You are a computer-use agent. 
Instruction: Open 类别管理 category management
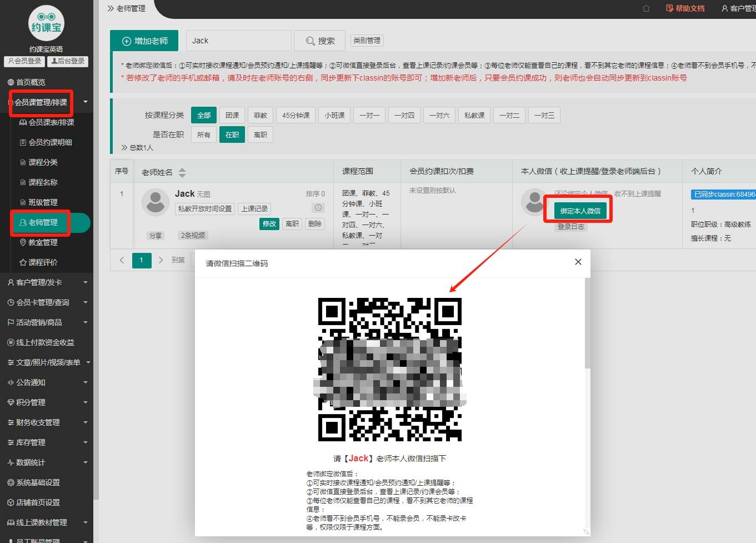(x=367, y=41)
